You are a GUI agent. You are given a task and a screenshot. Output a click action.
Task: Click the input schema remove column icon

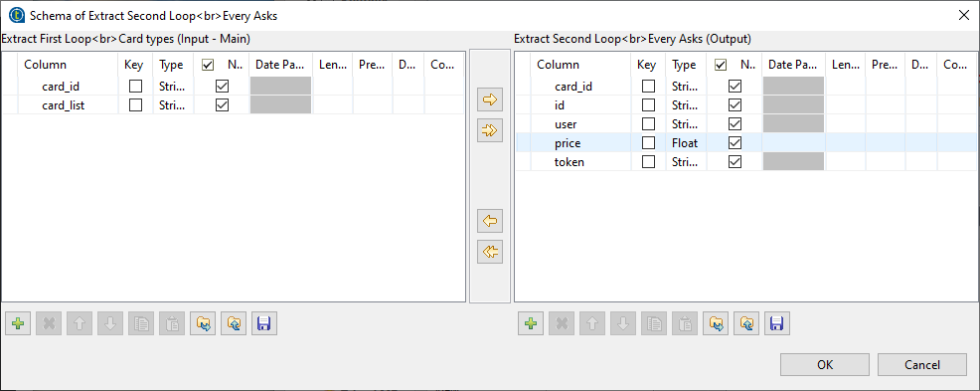point(48,323)
